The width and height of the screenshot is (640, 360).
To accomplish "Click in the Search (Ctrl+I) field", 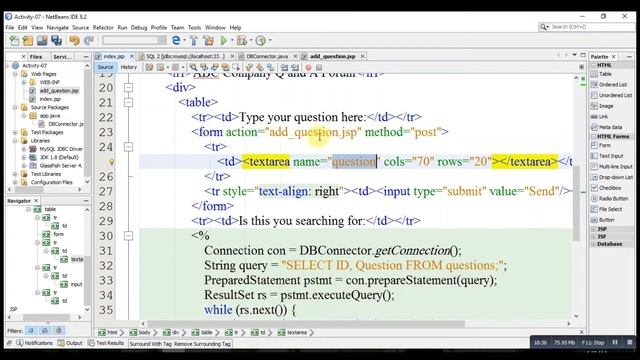I will [585, 27].
